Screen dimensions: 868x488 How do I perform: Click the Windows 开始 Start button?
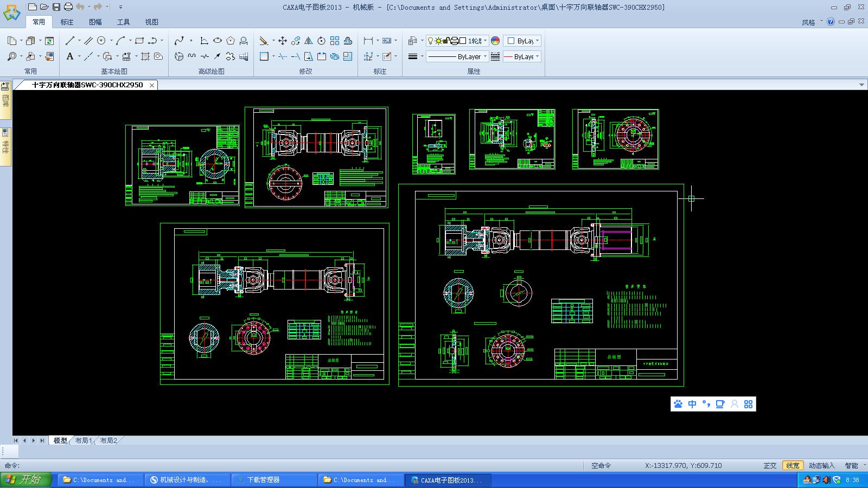(25, 480)
